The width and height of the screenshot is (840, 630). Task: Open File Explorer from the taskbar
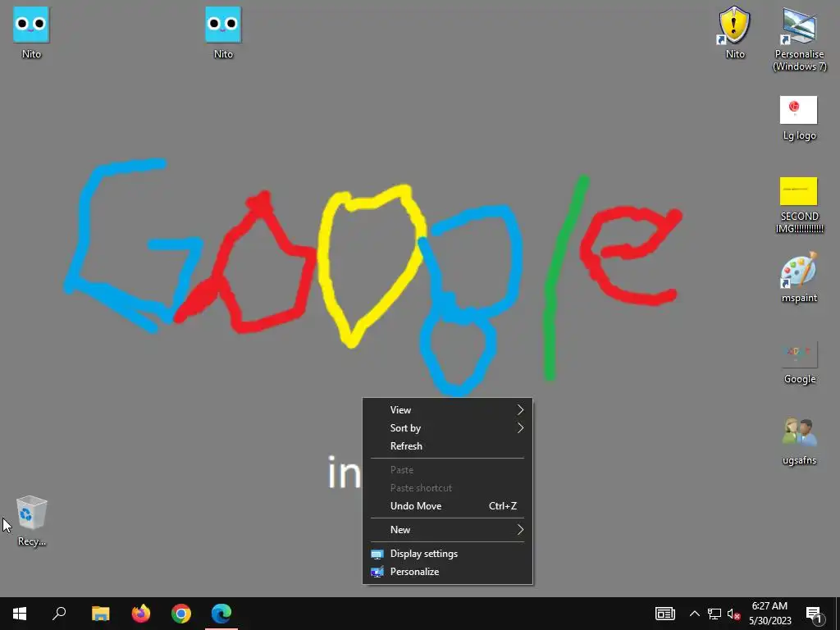100,614
